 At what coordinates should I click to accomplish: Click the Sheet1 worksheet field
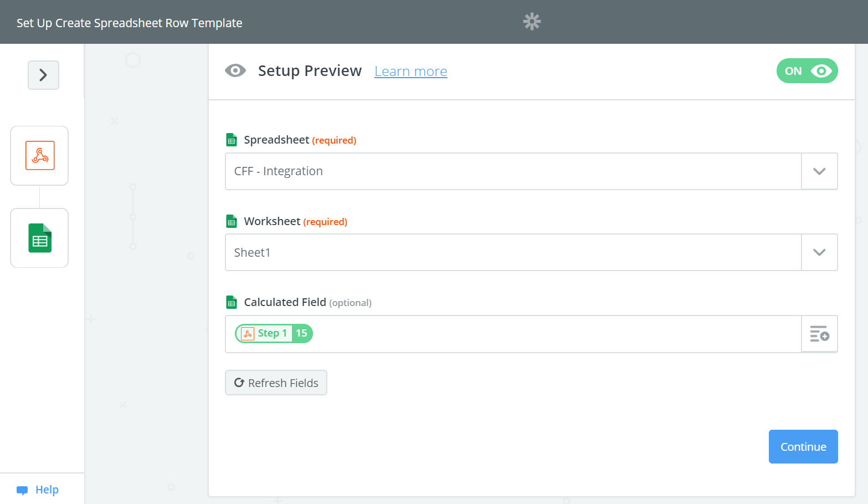[x=513, y=252]
